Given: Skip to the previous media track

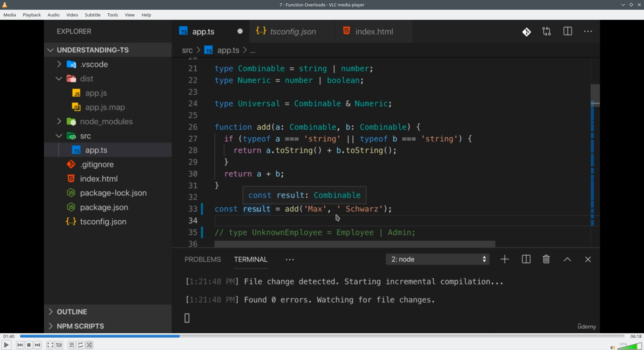Looking at the screenshot, I should coord(20,345).
